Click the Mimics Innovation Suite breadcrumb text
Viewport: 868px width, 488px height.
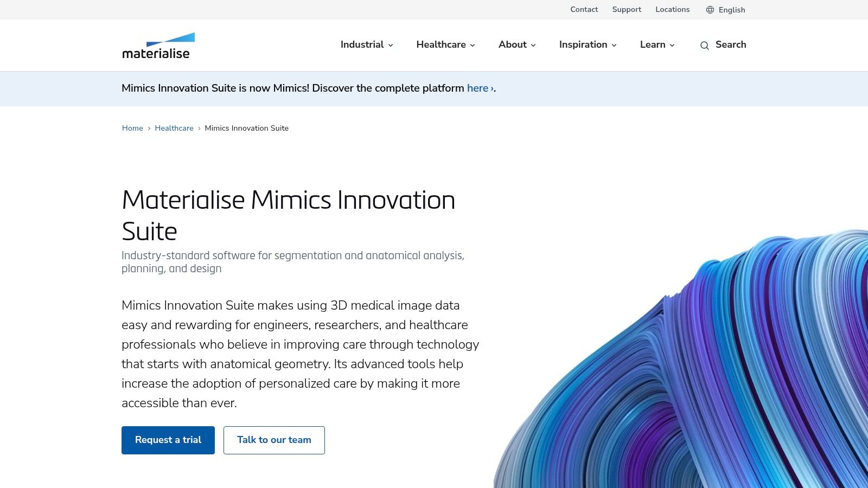tap(246, 128)
